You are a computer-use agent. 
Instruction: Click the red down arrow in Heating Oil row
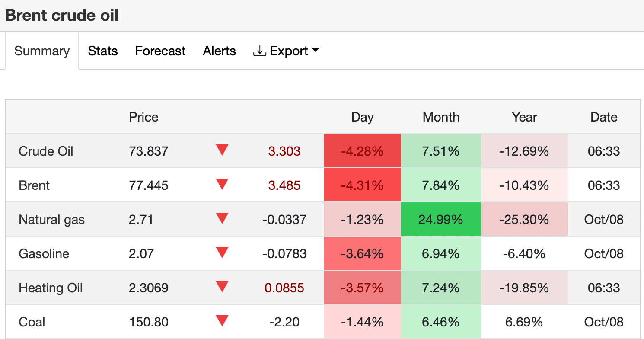222,287
